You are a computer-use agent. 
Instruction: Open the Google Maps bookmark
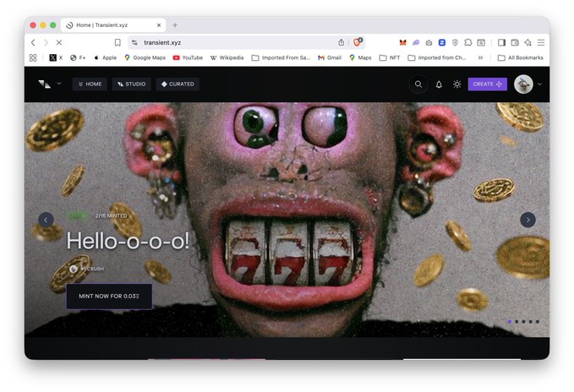(x=145, y=57)
